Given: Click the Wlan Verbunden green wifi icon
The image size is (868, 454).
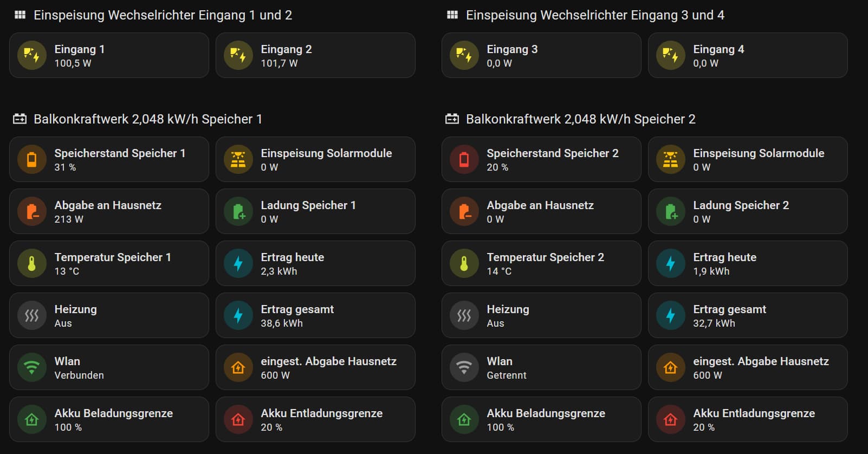Looking at the screenshot, I should (32, 367).
